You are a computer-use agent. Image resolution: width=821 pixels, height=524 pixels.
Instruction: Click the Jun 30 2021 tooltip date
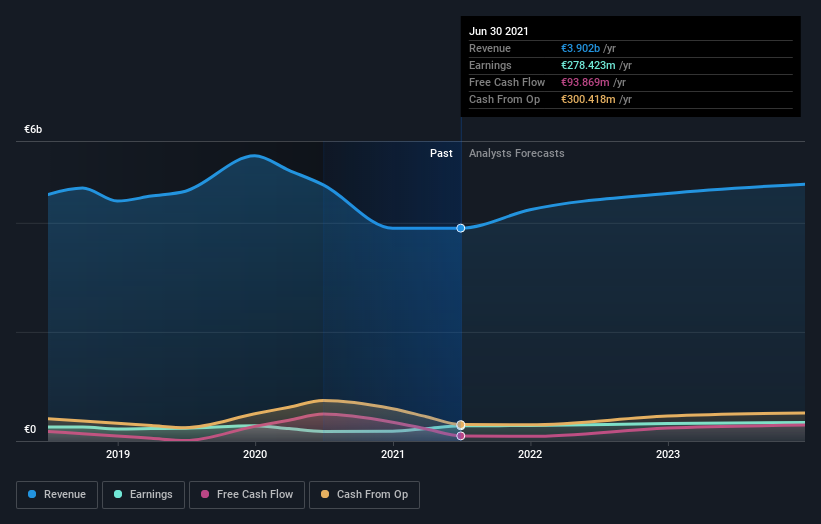(x=498, y=31)
